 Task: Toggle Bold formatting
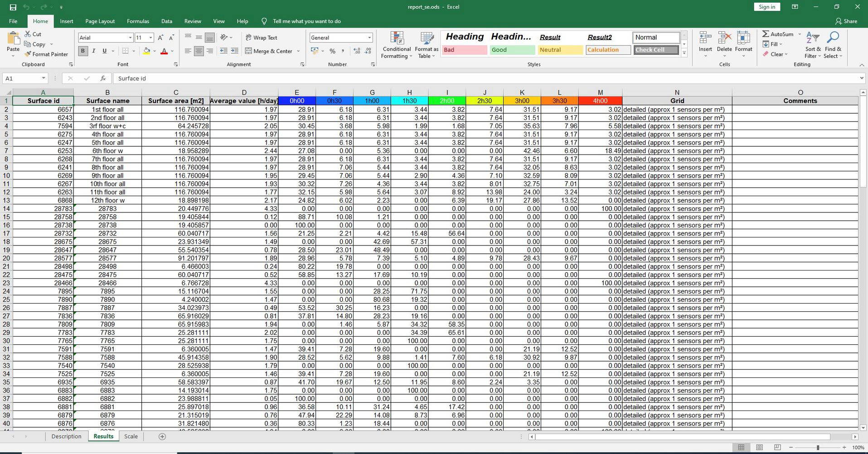point(82,51)
